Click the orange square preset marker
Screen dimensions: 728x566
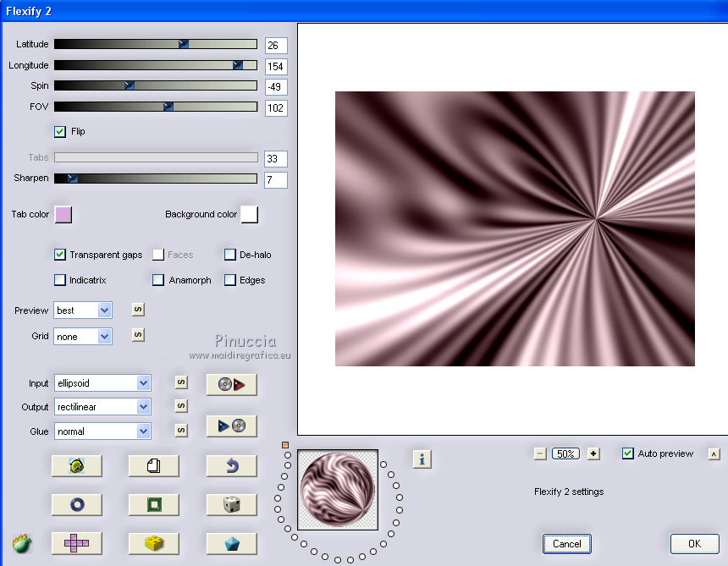(x=285, y=445)
